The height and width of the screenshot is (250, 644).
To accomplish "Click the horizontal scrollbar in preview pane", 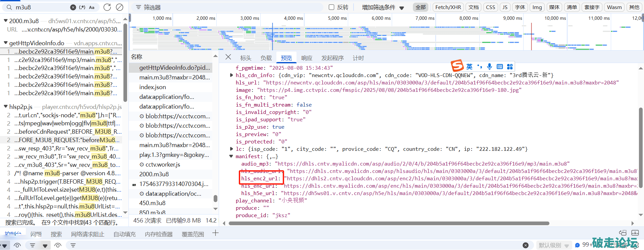I will (x=389, y=223).
